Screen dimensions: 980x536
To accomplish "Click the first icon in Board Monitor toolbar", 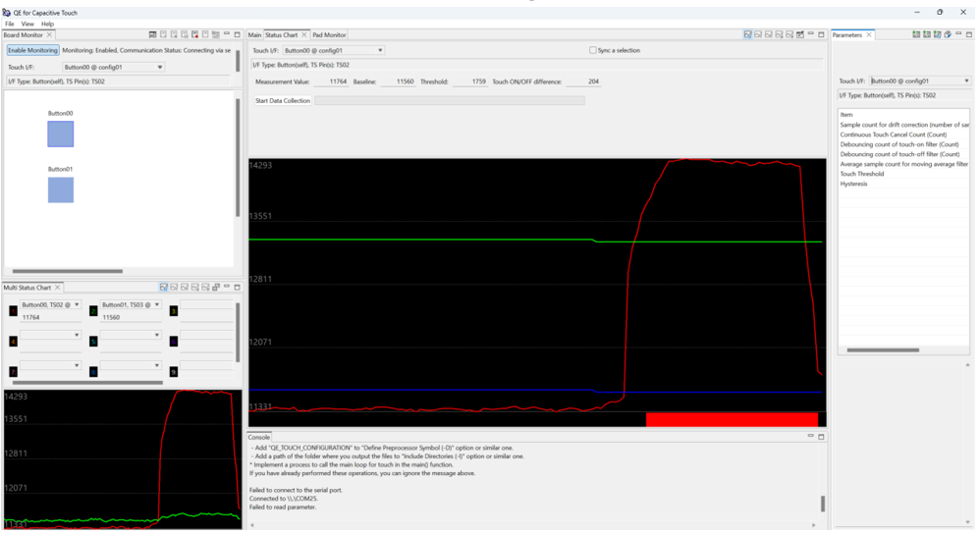I will [x=153, y=34].
